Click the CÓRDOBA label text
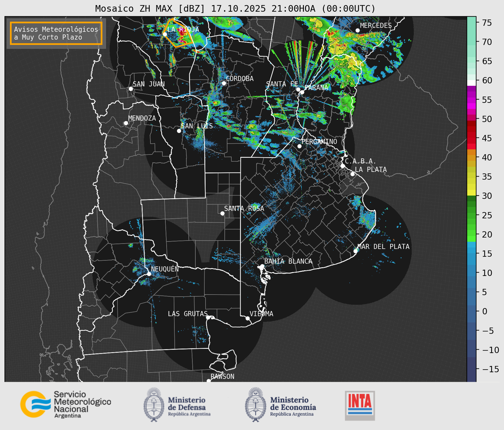Viewport: 504px width, 430px height. point(240,79)
